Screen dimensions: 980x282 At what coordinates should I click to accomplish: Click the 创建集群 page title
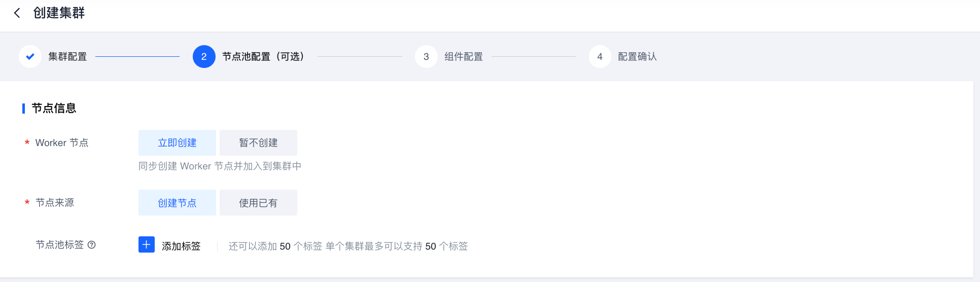pyautogui.click(x=59, y=13)
